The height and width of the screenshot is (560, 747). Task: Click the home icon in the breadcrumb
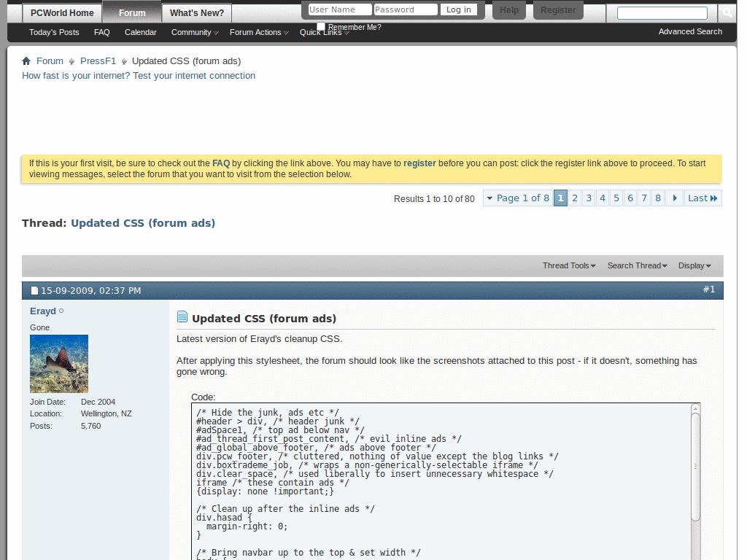26,61
